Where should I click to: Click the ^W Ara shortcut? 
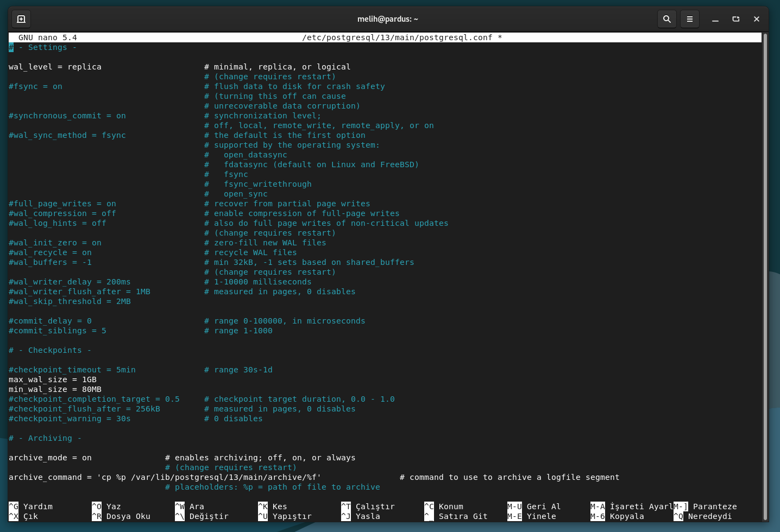pos(190,506)
